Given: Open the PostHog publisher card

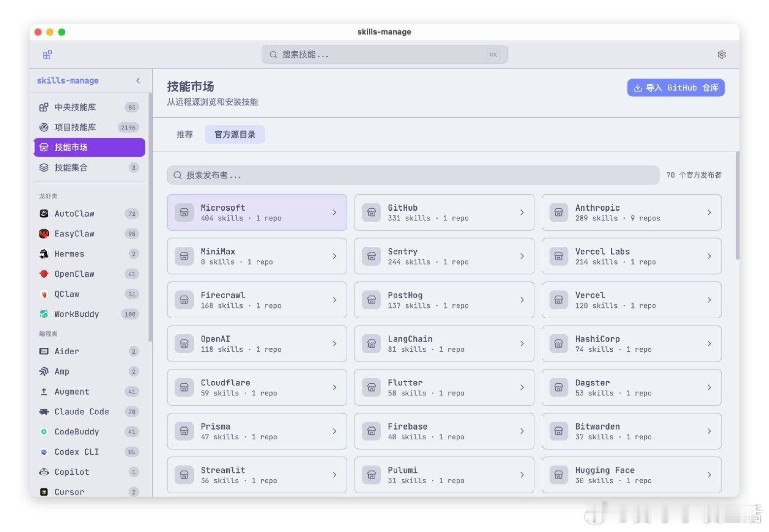Looking at the screenshot, I should [x=444, y=300].
